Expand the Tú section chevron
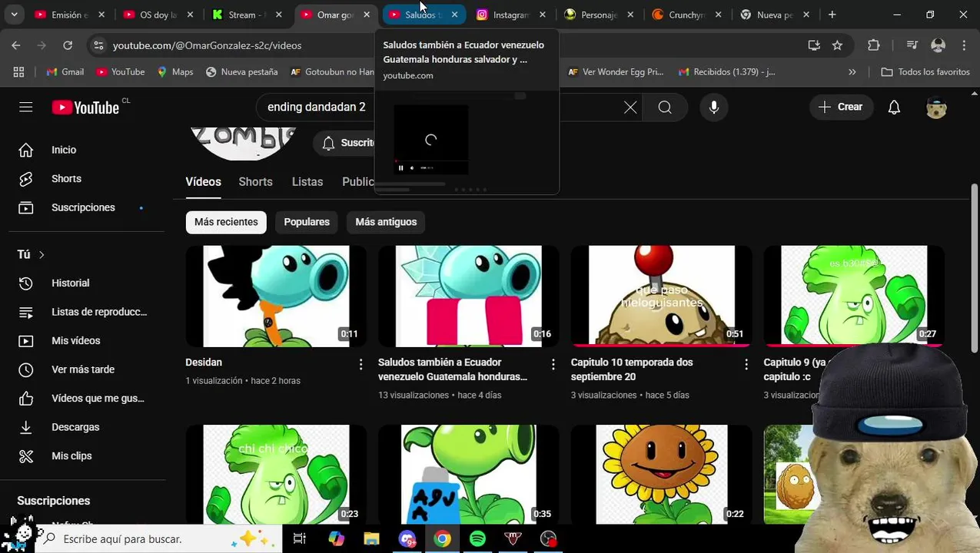 [x=42, y=254]
